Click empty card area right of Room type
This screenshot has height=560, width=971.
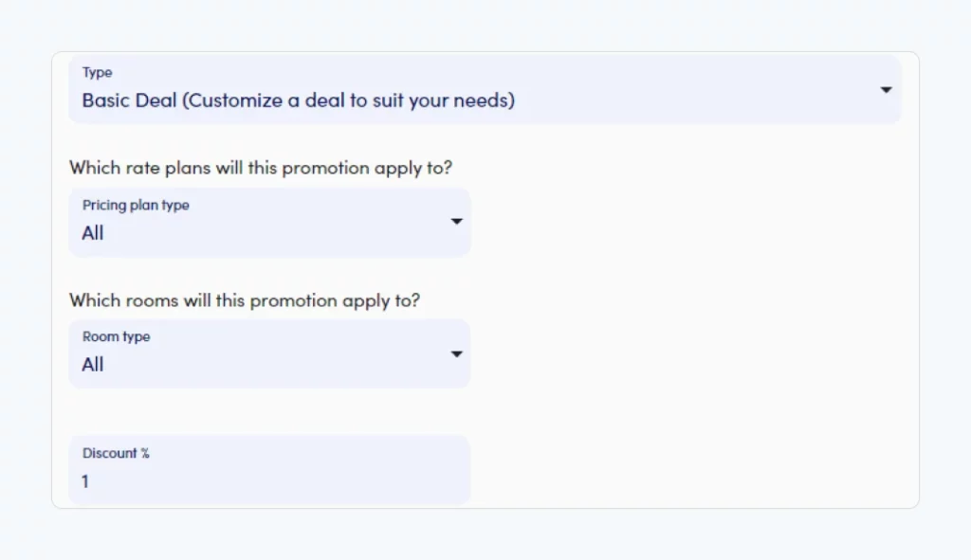coord(693,354)
